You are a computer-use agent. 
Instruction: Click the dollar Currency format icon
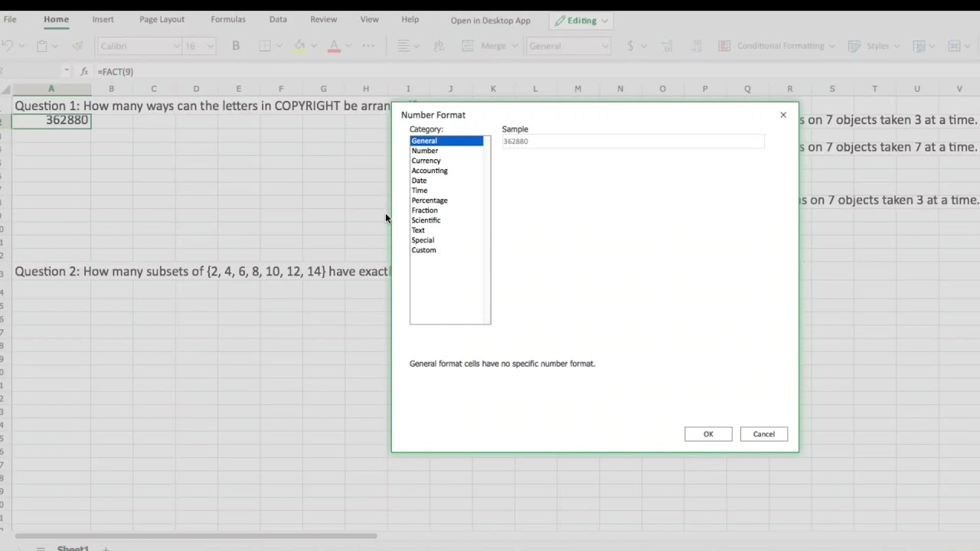point(630,46)
